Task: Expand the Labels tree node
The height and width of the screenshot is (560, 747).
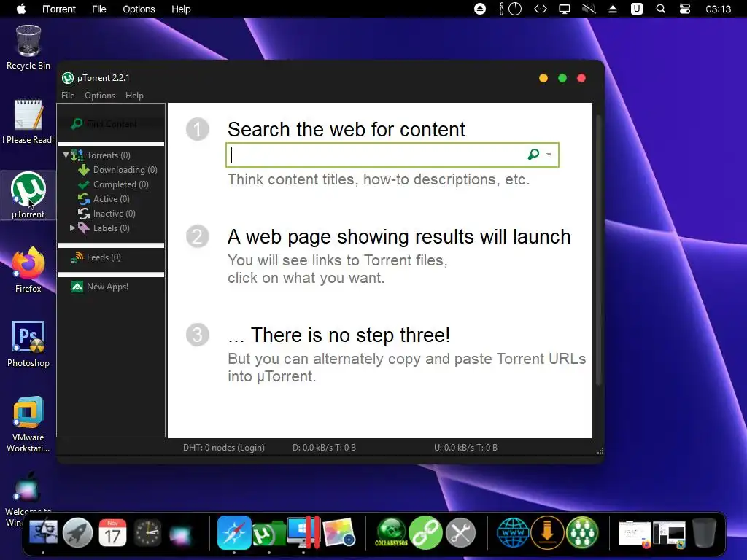Action: [x=72, y=228]
